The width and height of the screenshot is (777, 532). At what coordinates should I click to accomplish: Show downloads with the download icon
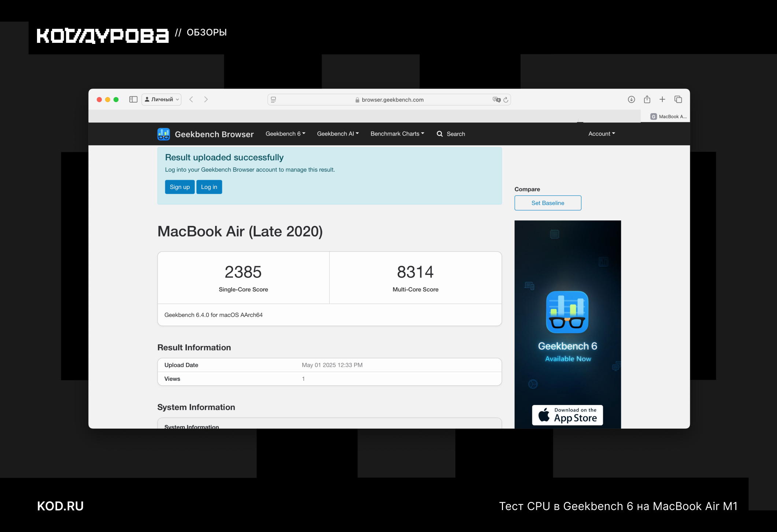pyautogui.click(x=631, y=100)
